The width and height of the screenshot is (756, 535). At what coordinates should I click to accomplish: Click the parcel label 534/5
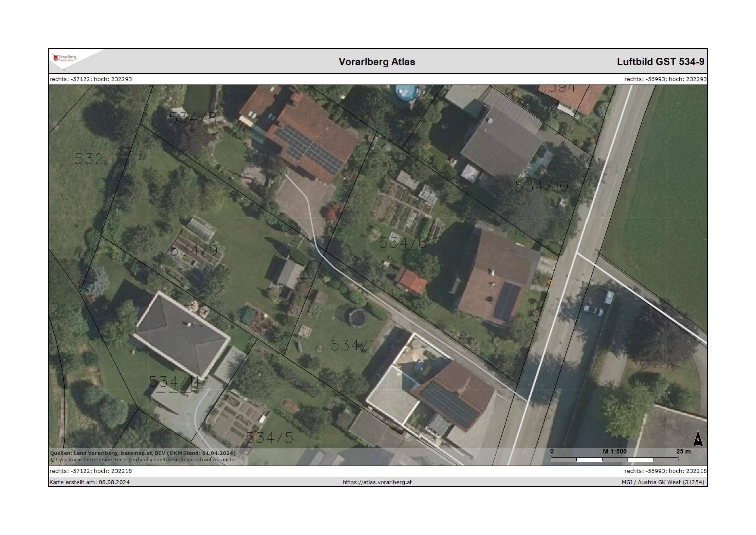coord(269,438)
